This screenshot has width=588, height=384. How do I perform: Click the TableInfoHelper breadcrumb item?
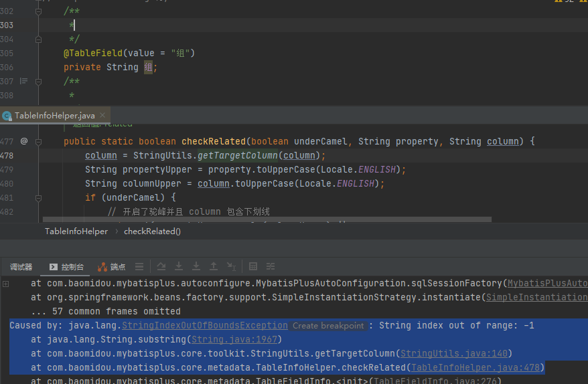point(76,231)
